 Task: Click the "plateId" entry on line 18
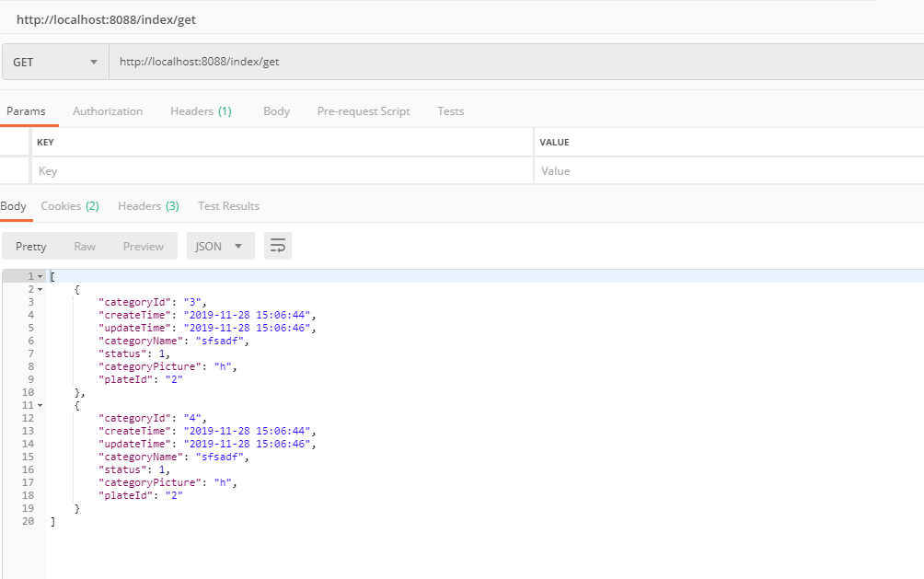tap(141, 496)
